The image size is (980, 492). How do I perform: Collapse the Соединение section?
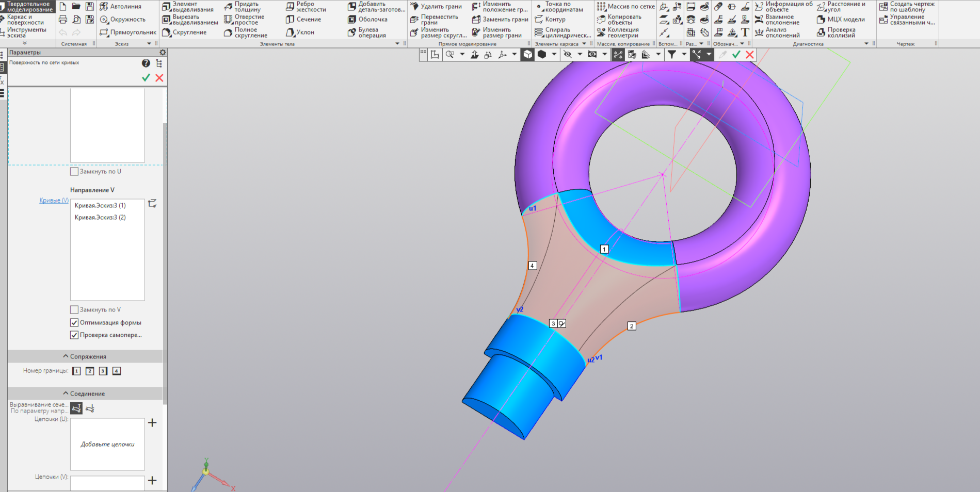pyautogui.click(x=85, y=393)
